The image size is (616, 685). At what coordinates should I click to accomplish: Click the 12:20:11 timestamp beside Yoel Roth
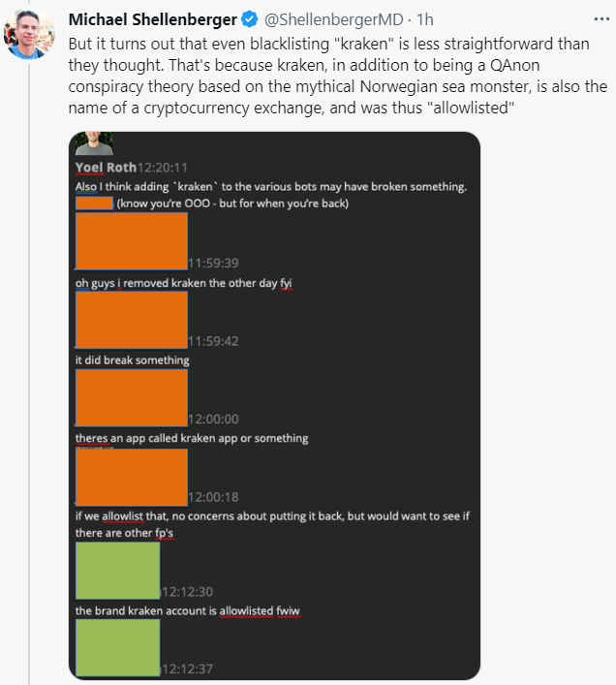pos(163,168)
